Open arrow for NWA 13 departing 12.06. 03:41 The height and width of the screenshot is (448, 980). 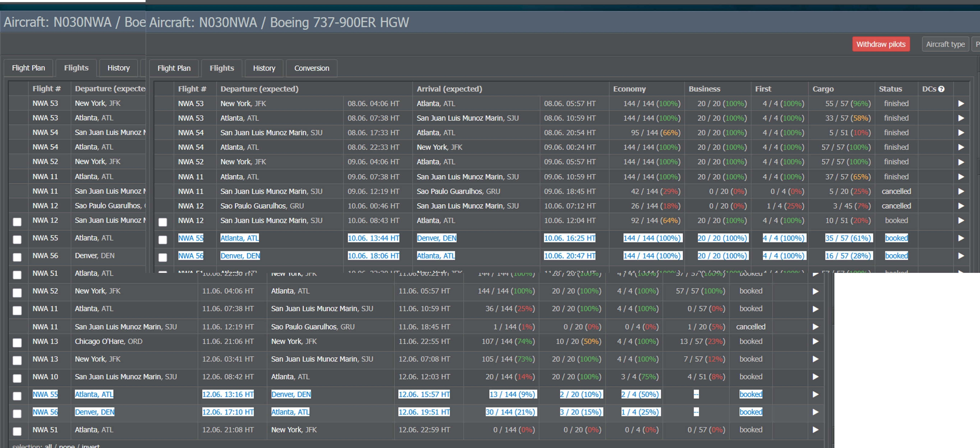coord(815,359)
